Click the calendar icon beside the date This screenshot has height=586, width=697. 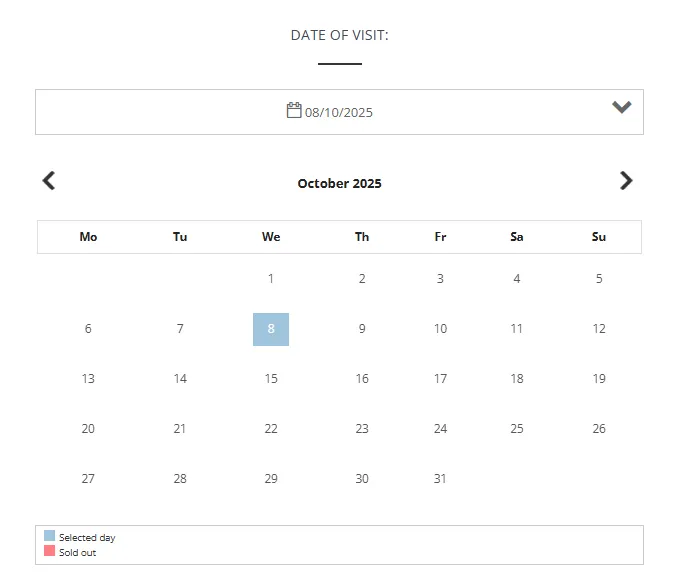pyautogui.click(x=294, y=110)
